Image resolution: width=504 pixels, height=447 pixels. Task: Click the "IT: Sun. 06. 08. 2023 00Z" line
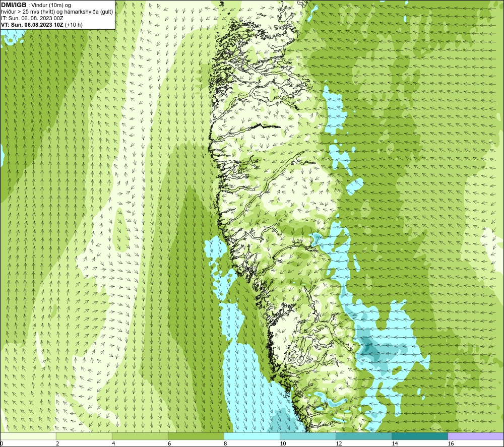click(32, 18)
